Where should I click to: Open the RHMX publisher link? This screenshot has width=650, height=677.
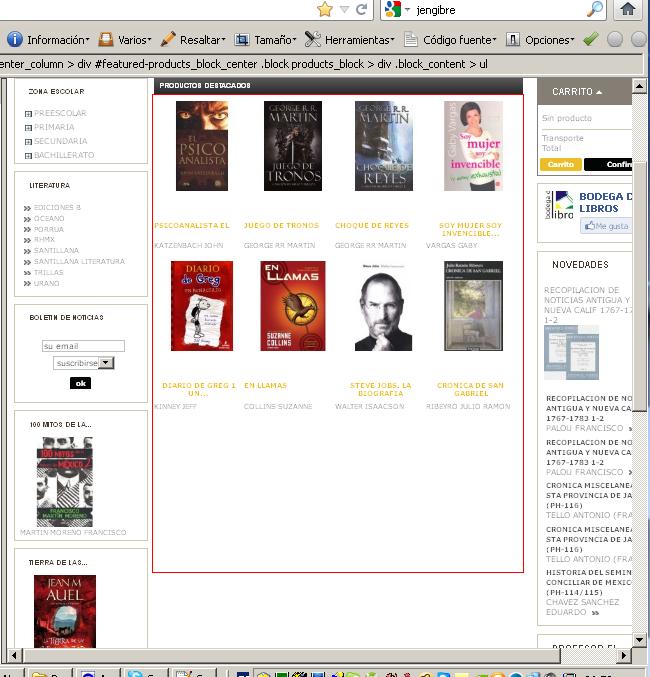[44, 239]
